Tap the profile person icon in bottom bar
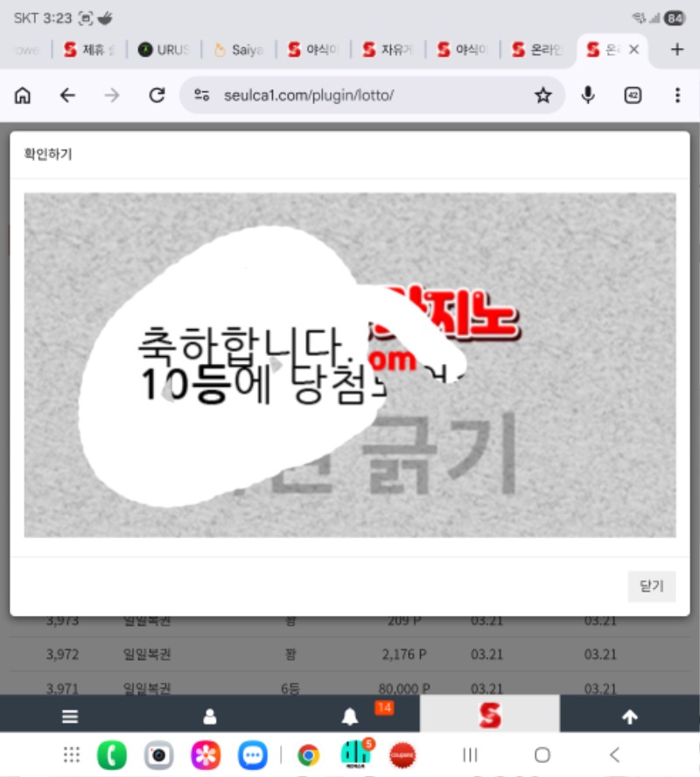Image resolution: width=700 pixels, height=777 pixels. point(209,715)
